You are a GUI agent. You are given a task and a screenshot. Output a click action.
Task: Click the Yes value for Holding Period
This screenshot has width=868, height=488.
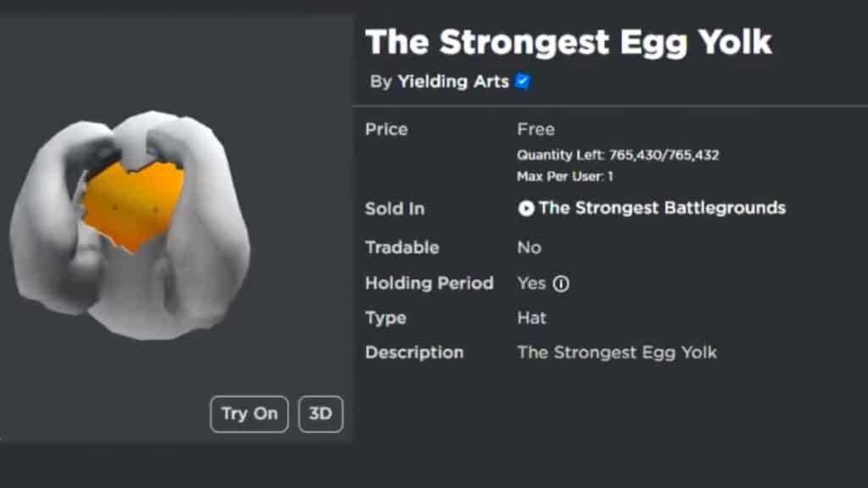tap(532, 283)
